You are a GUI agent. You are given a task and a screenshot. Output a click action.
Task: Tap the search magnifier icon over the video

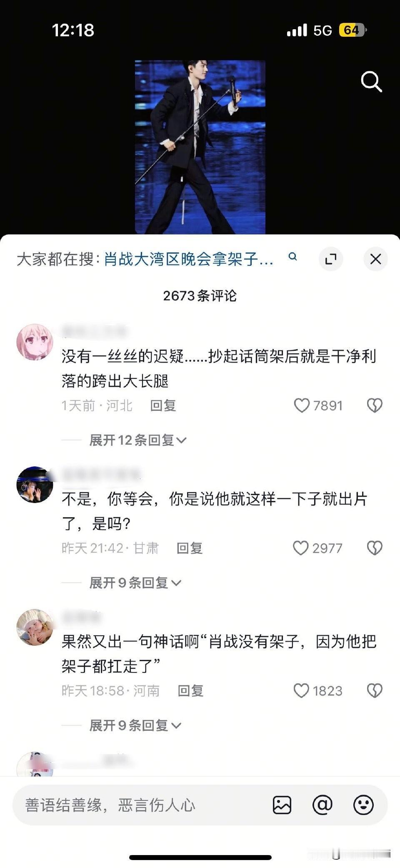[x=371, y=81]
